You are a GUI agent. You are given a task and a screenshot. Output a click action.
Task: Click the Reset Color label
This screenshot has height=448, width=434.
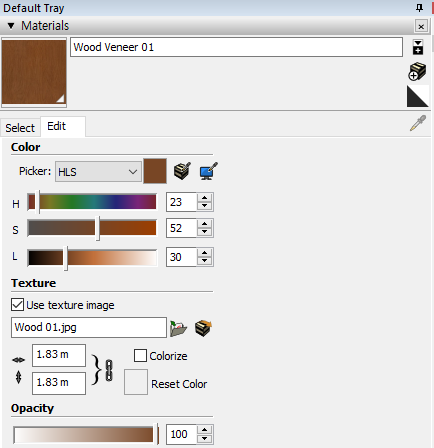click(x=179, y=384)
